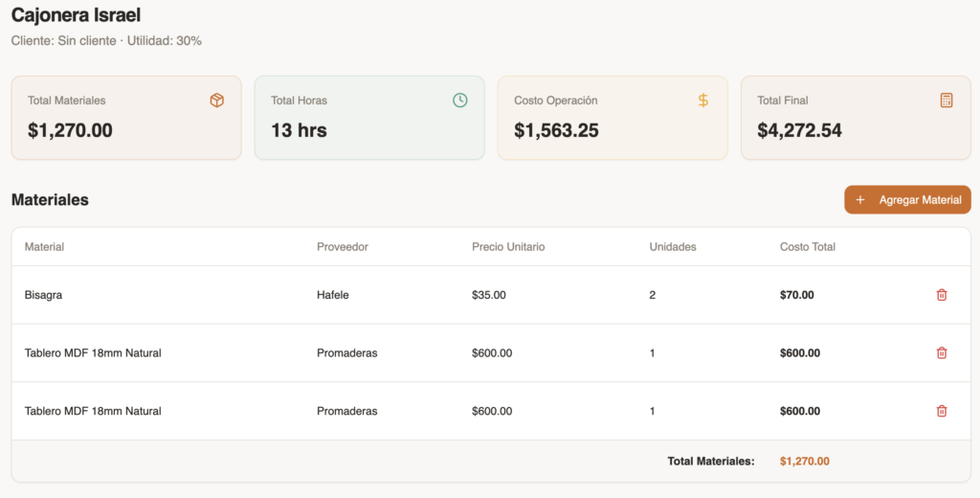Click the Hafele supplier cell
The width and height of the screenshot is (980, 498).
(x=333, y=295)
